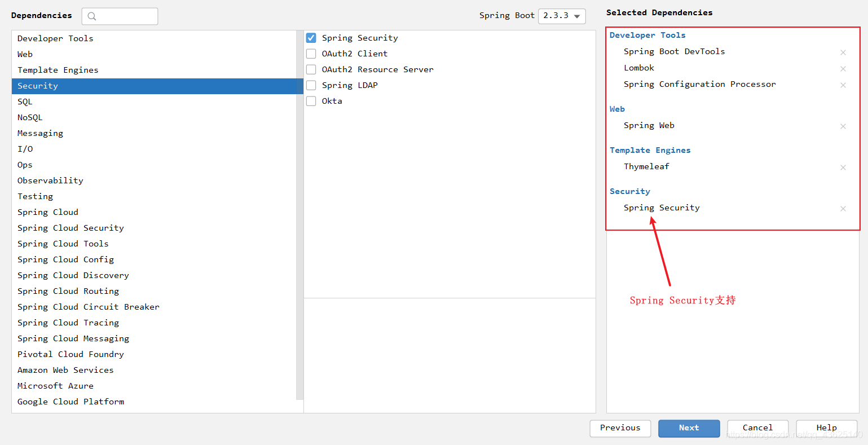Image resolution: width=868 pixels, height=445 pixels.
Task: Click the category list vertical scrollbar
Action: [299, 215]
